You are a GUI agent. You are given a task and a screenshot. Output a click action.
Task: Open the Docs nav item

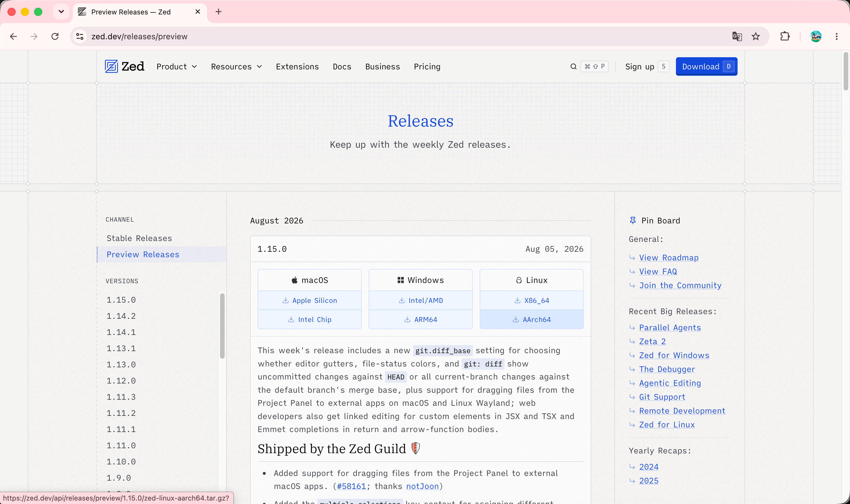[x=342, y=66]
